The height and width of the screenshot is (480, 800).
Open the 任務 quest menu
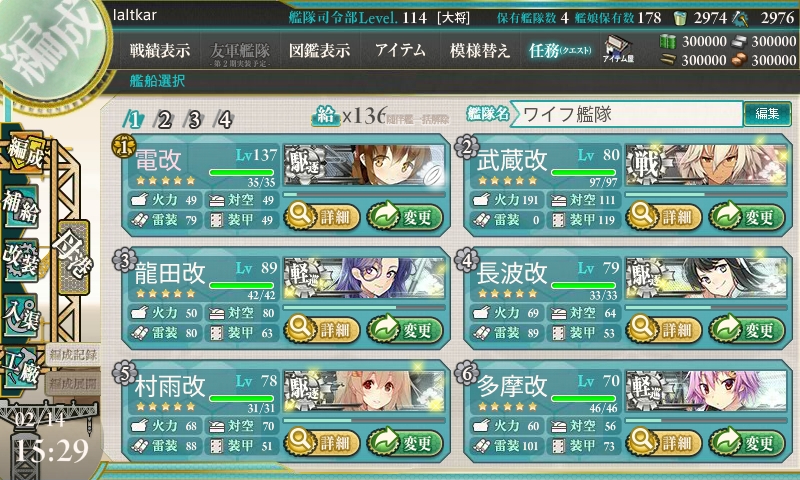point(560,50)
